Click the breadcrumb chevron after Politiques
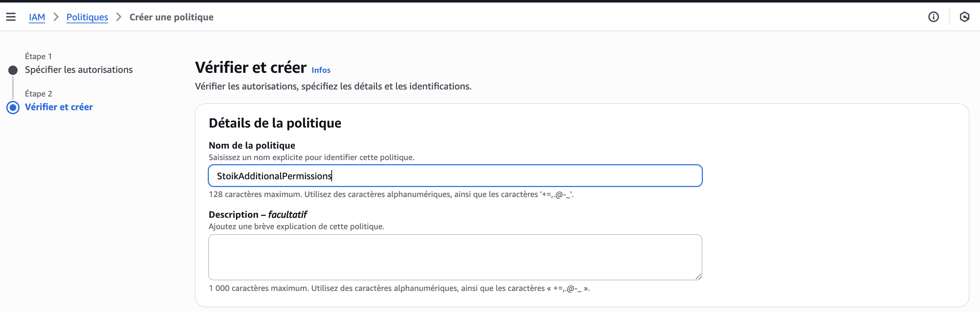 (119, 17)
